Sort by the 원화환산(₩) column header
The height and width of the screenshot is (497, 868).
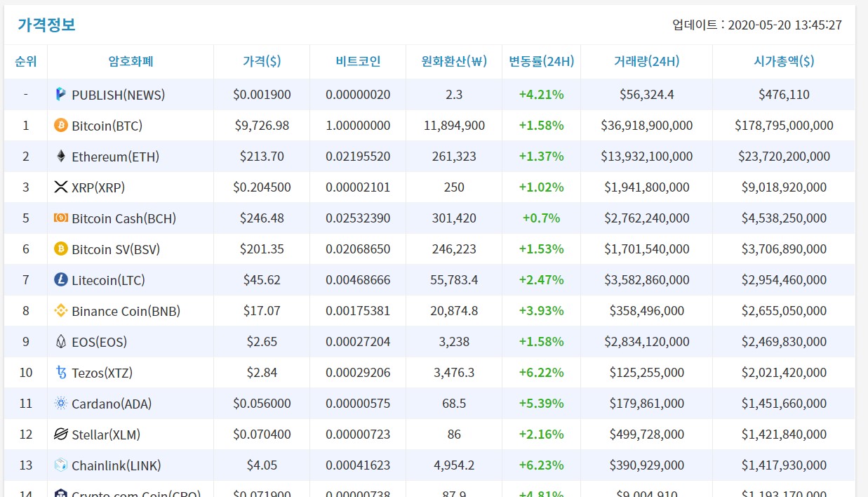pos(454,61)
